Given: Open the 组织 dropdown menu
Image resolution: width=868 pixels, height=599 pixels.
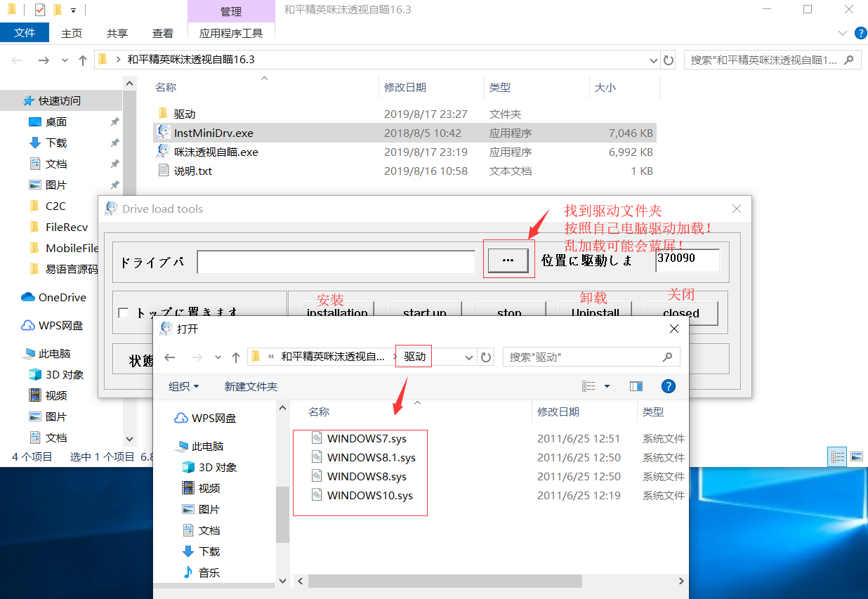Looking at the screenshot, I should click(x=184, y=386).
